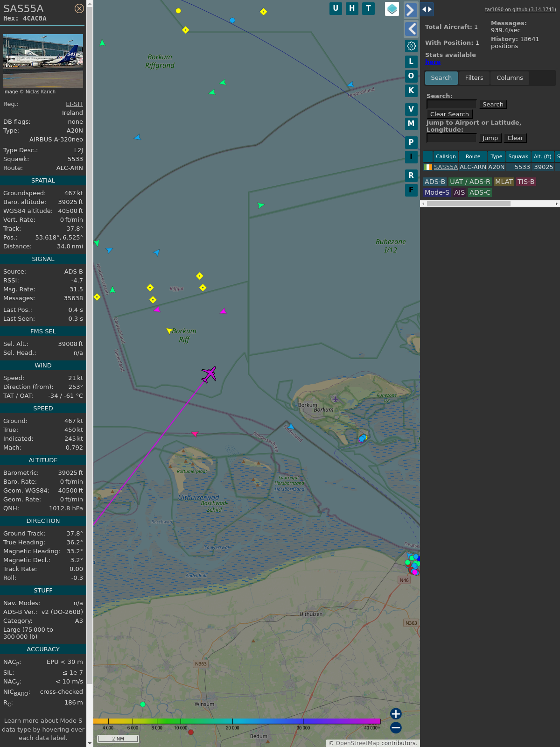Click the Irish flag in aircraft row
Image resolution: width=560 pixels, height=747 pixels.
coord(428,167)
